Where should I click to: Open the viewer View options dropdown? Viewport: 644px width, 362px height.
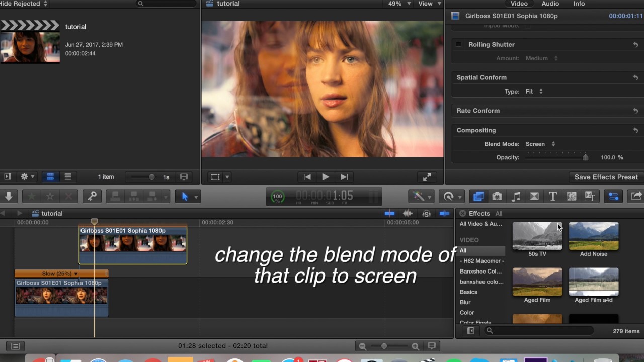pos(430,4)
